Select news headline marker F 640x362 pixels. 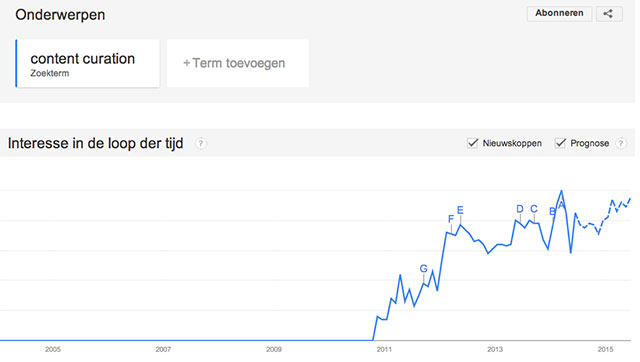click(x=451, y=219)
